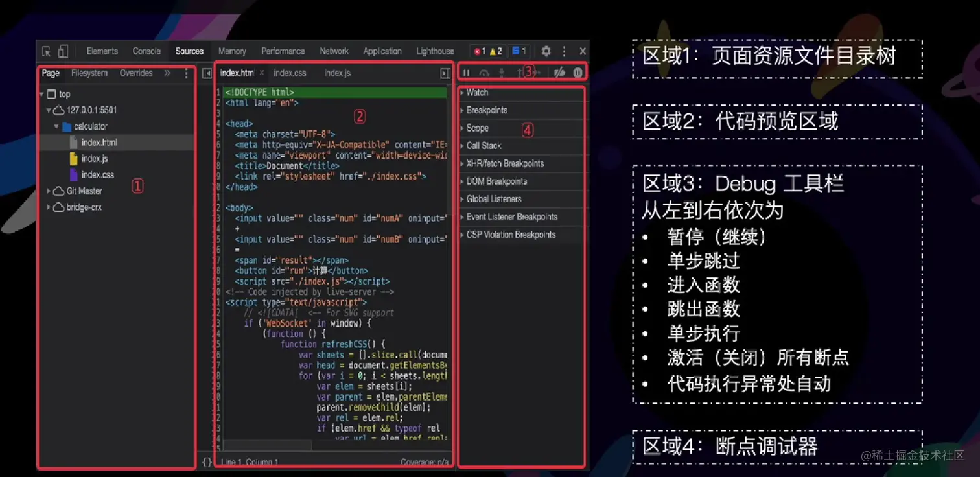Toggle pause on exceptions

(577, 73)
